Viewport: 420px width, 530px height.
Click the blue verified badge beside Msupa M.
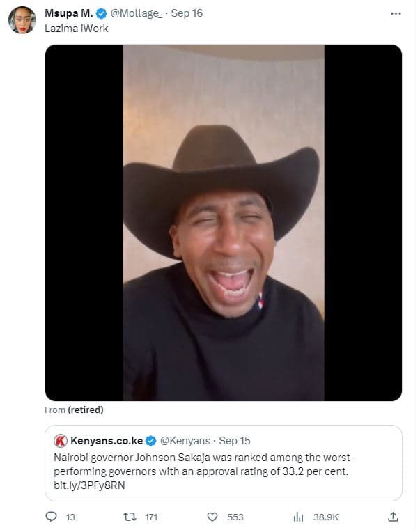tap(102, 13)
